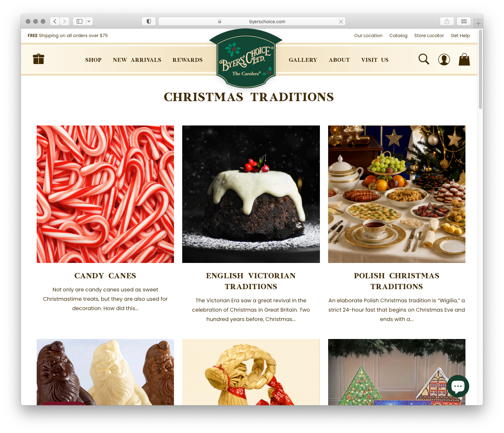Open the GALLERY menu item

pos(303,60)
